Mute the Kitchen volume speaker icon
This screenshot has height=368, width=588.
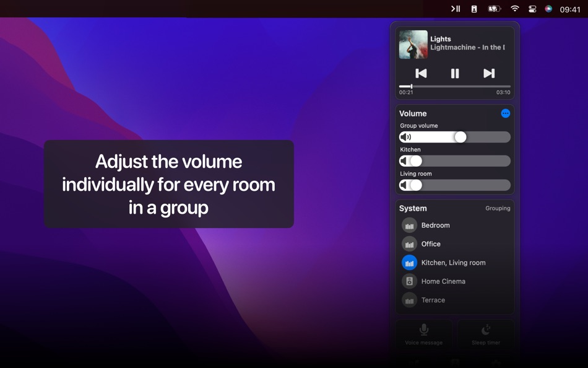pos(404,161)
